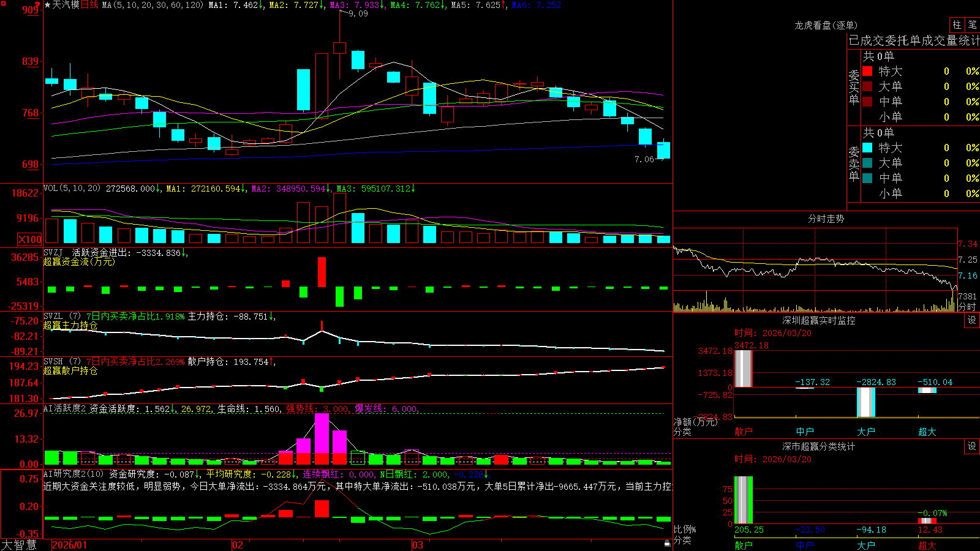Viewport: 980px width, 551px height.
Task: Click the 大户 net amount bar -2824.83
Action: (x=866, y=402)
